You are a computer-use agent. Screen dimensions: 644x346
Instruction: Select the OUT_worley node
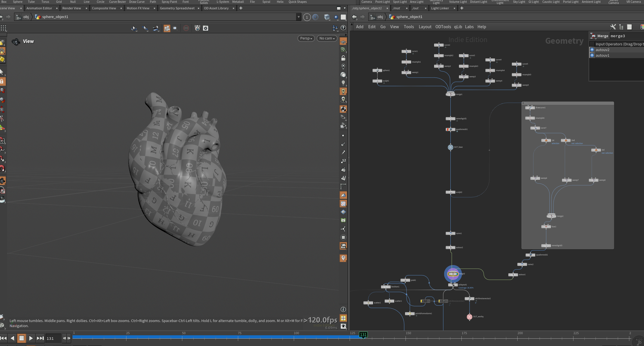pos(469,317)
